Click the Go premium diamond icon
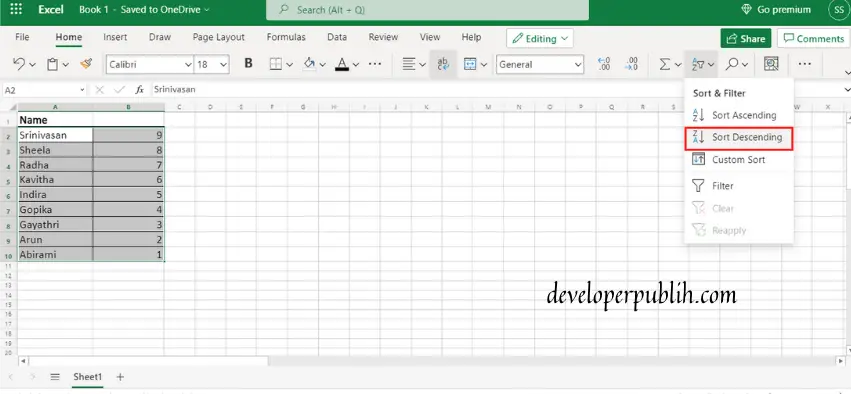This screenshot has height=394, width=851. pyautogui.click(x=747, y=10)
